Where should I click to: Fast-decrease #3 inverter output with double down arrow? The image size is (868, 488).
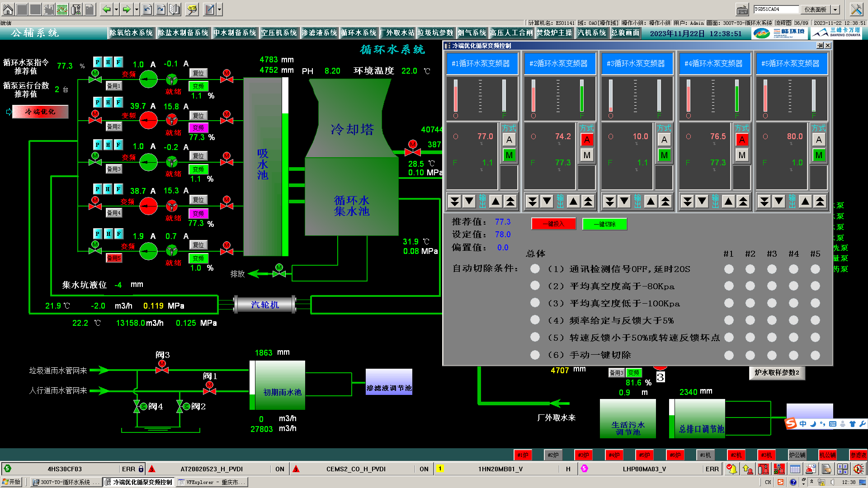coord(609,201)
